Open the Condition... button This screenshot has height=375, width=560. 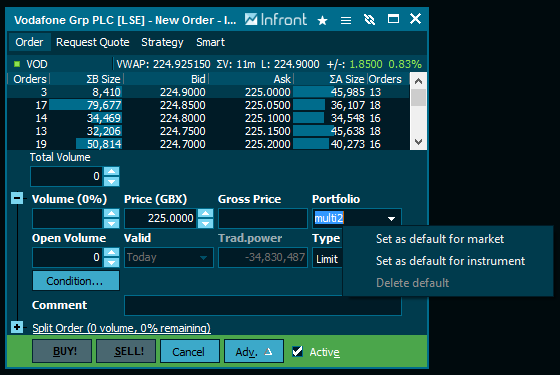point(76,281)
